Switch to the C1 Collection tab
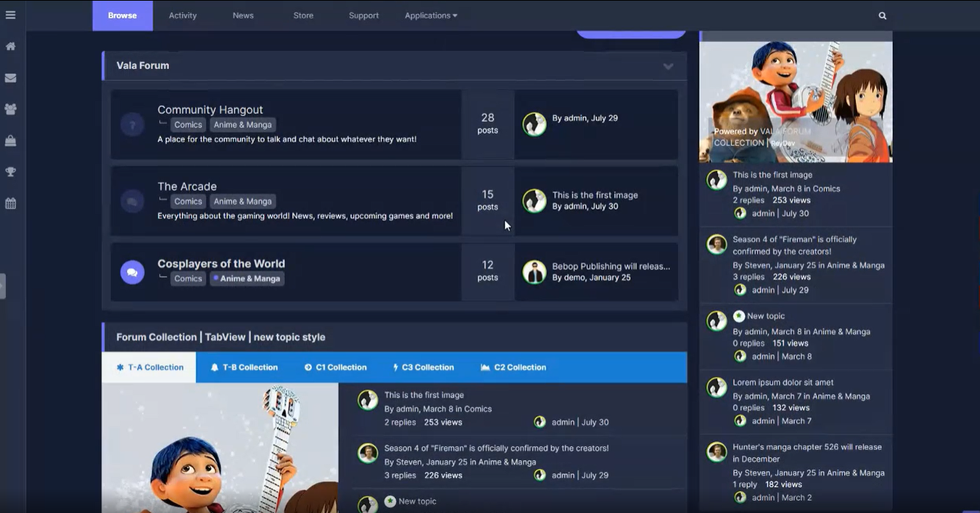980x513 pixels. coord(335,368)
